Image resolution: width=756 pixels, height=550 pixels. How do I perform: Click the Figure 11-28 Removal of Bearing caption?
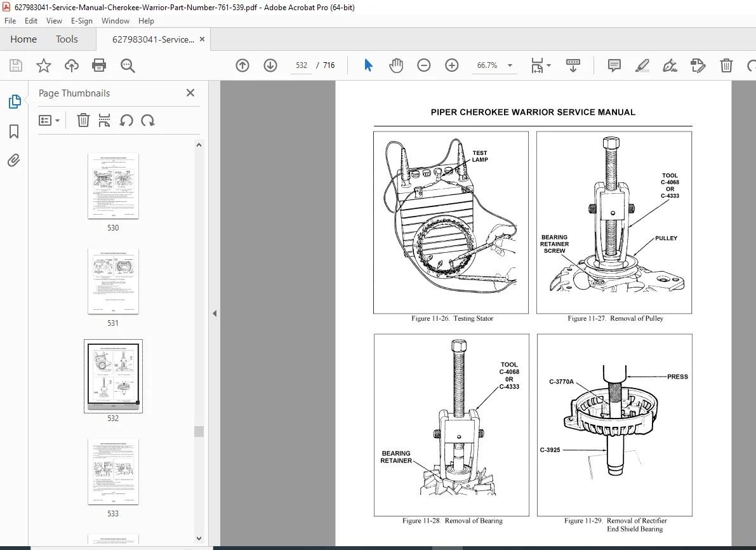point(452,521)
